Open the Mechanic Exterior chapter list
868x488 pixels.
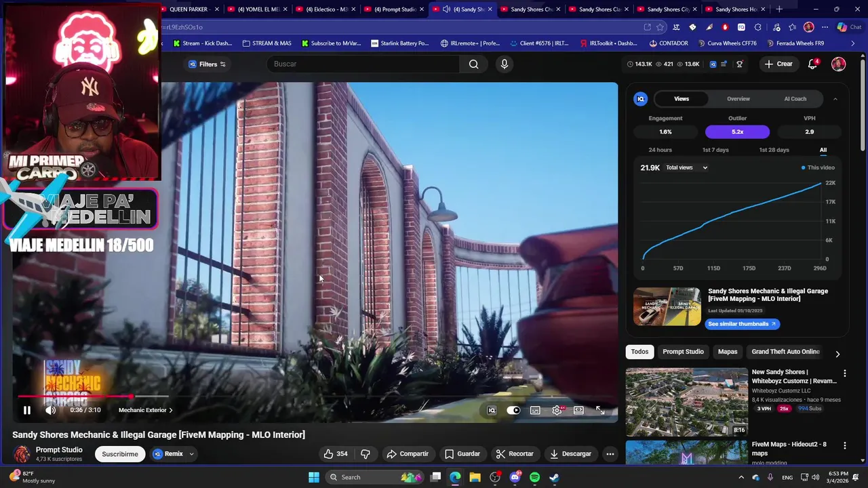click(x=145, y=410)
